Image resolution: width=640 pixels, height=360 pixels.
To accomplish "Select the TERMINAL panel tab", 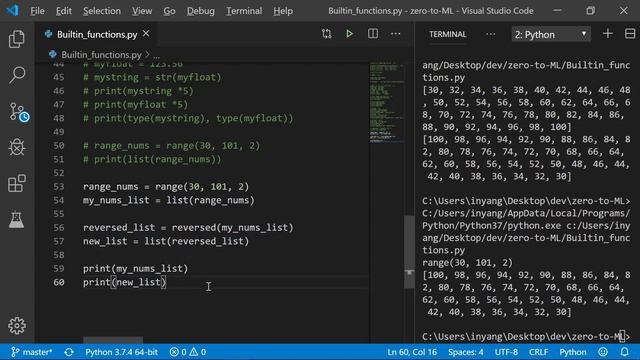I will [447, 34].
